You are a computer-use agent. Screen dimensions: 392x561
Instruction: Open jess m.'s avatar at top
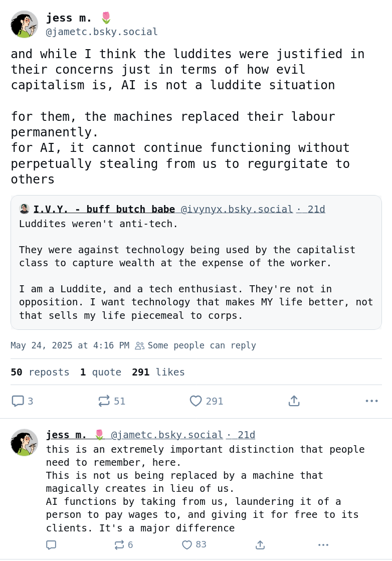(x=24, y=24)
